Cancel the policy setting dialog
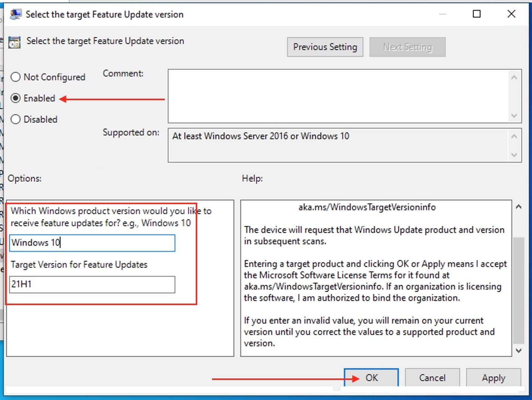This screenshot has height=400, width=532. click(x=432, y=378)
